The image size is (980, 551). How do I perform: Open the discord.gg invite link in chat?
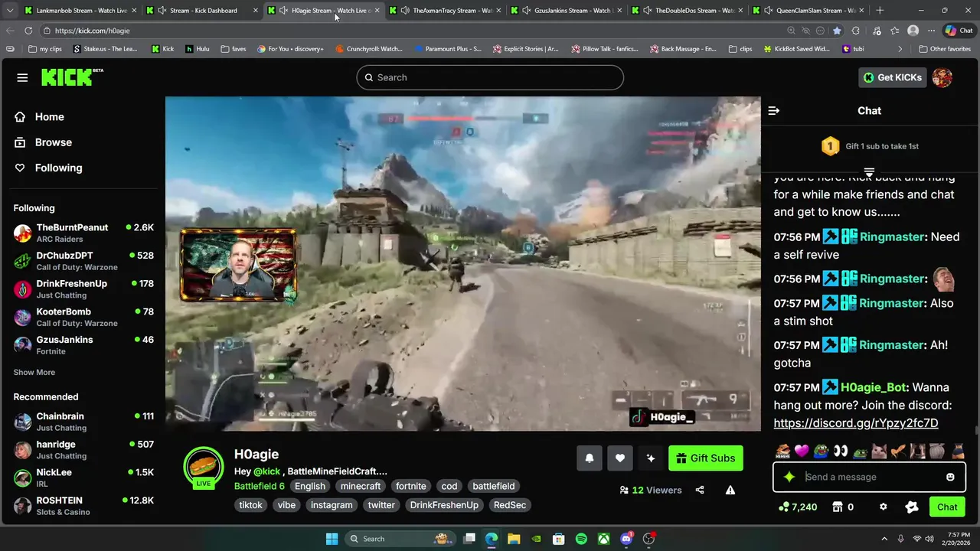tap(856, 423)
